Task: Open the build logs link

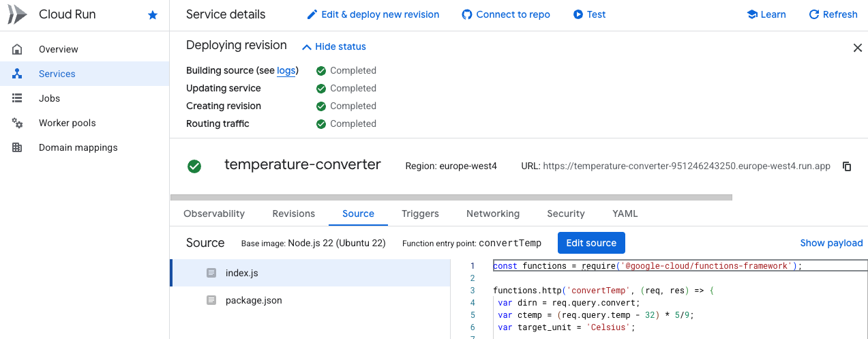Action: tap(286, 70)
